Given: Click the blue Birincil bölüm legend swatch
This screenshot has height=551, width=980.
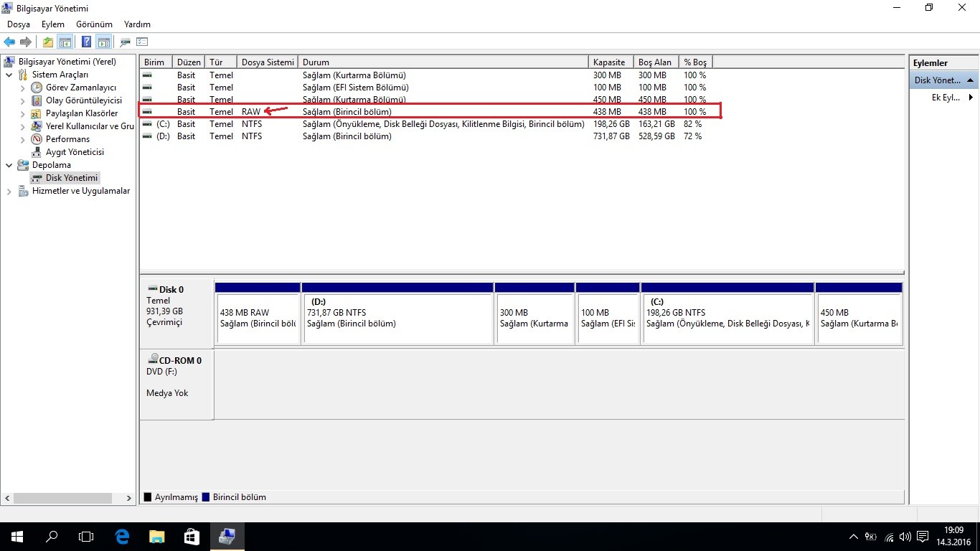Looking at the screenshot, I should 206,497.
